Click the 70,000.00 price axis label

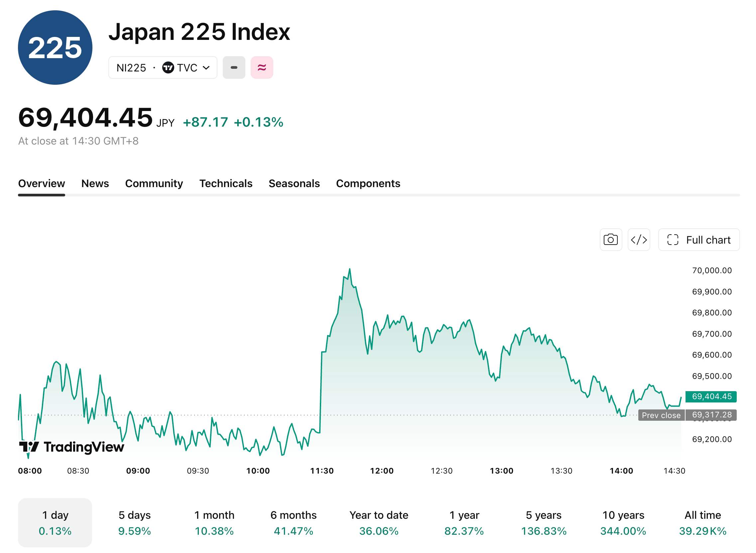coord(712,271)
